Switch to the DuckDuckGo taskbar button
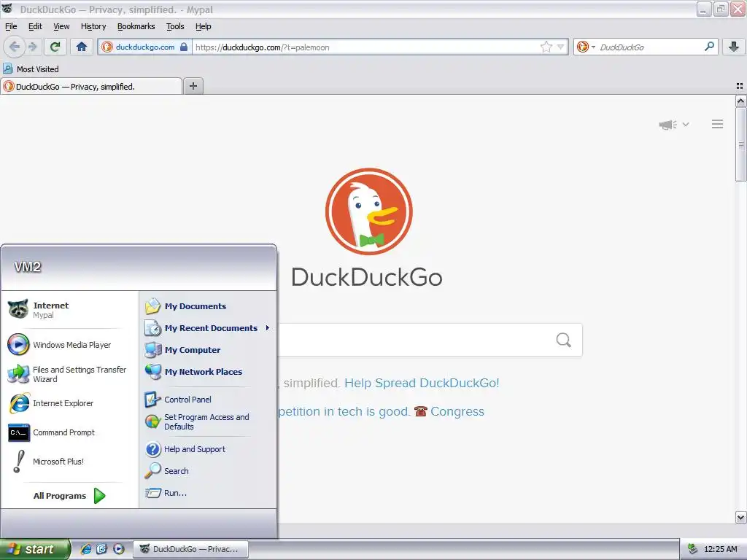The height and width of the screenshot is (560, 747). 190,549
